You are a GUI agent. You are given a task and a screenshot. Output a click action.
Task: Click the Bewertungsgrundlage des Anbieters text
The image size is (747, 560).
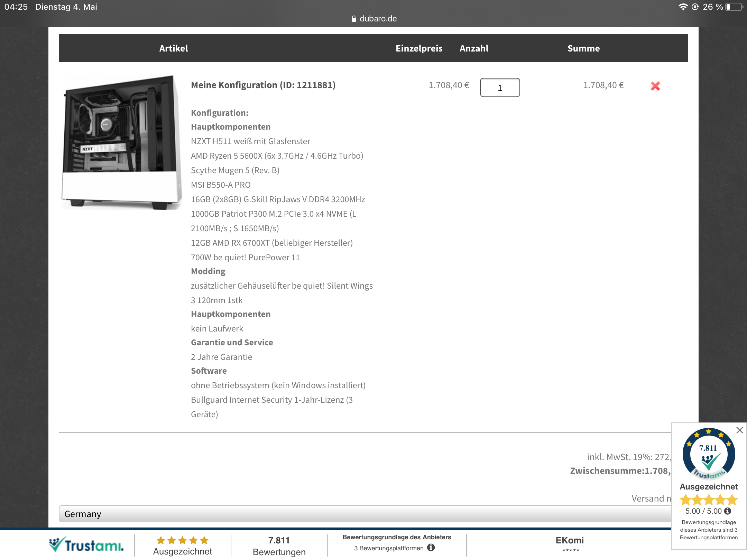(397, 537)
